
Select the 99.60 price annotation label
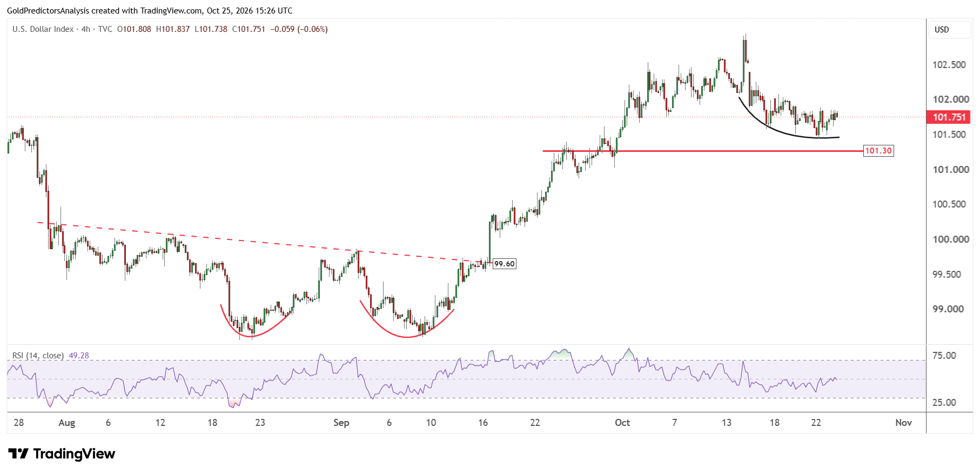tap(505, 264)
